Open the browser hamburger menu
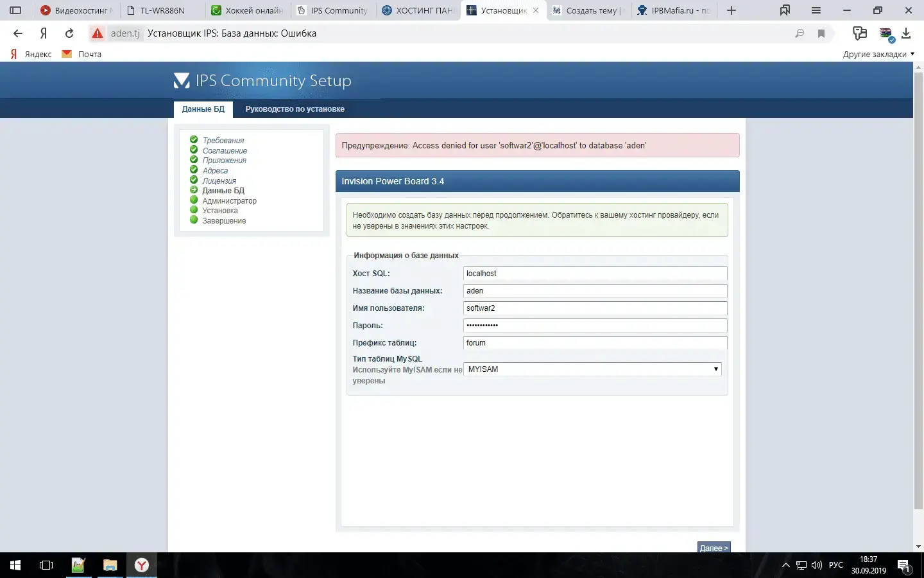 816,10
